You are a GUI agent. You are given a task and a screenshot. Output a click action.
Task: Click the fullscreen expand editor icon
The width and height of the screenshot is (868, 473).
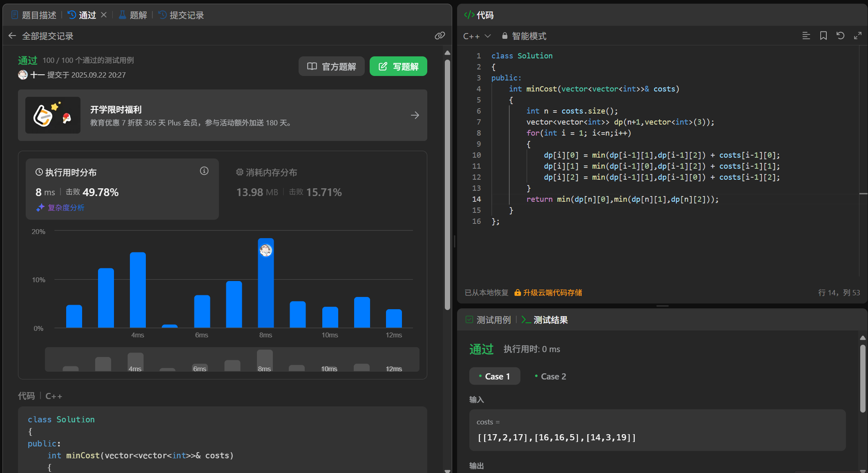857,36
